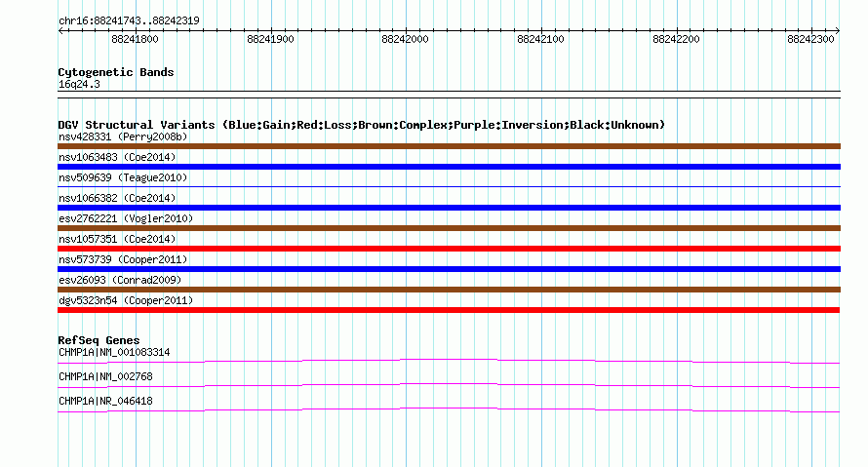Click the DGV Structural Variants track heading
This screenshot has width=868, height=467.
[361, 125]
